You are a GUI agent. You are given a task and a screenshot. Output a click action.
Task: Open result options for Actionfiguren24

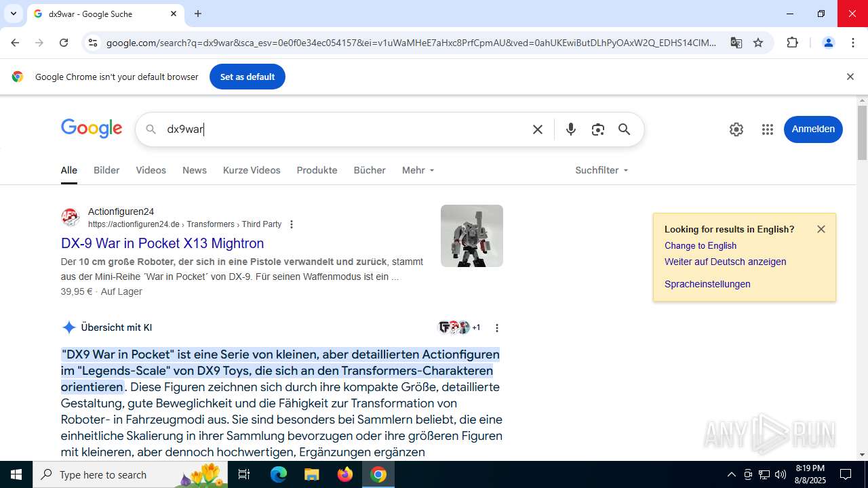coord(292,224)
